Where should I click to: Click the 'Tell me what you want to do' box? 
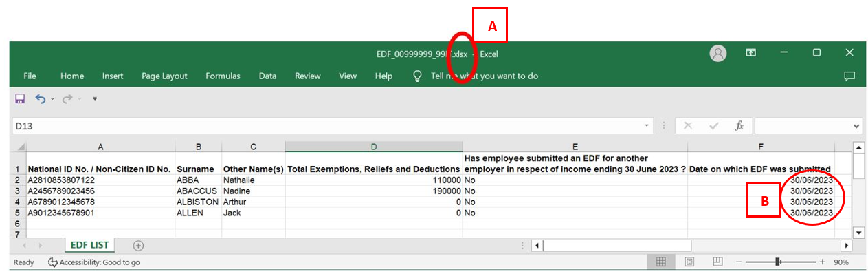tap(485, 76)
